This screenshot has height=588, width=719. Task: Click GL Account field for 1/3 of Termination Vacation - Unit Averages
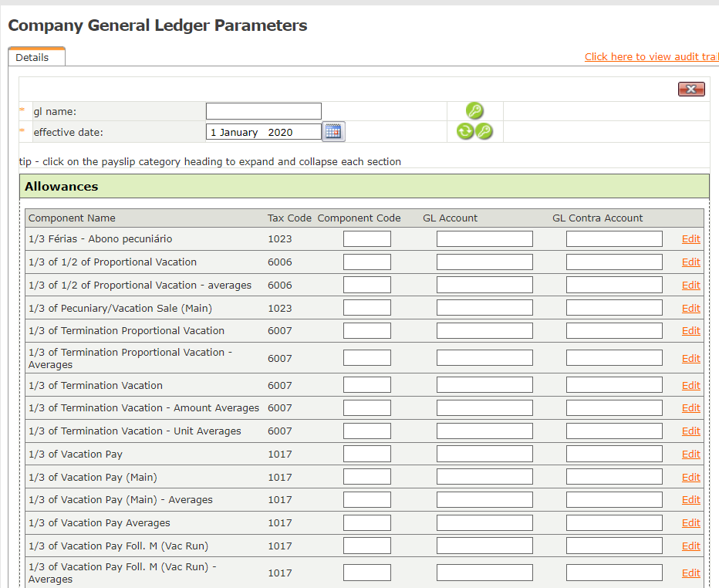pyautogui.click(x=484, y=431)
